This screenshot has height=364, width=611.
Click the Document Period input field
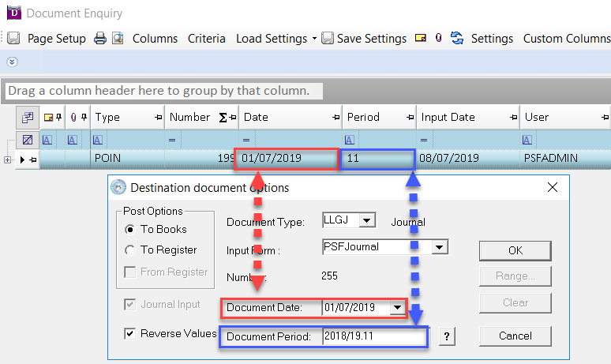point(374,337)
